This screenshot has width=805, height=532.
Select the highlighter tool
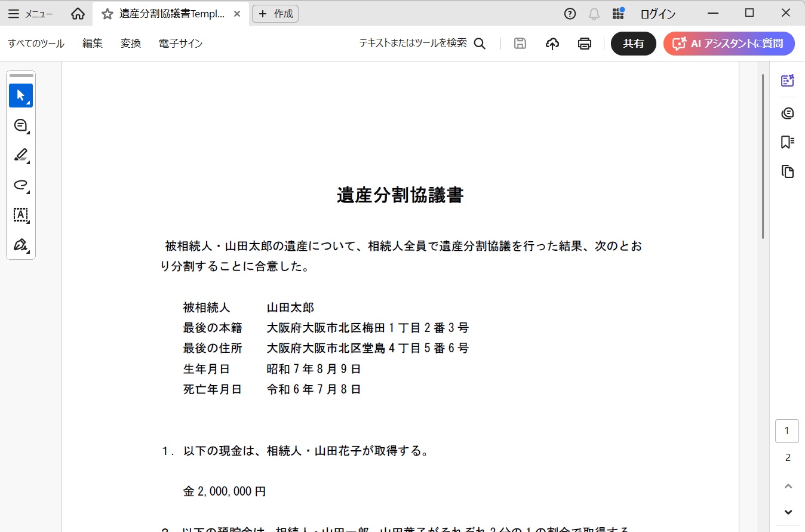pyautogui.click(x=21, y=155)
